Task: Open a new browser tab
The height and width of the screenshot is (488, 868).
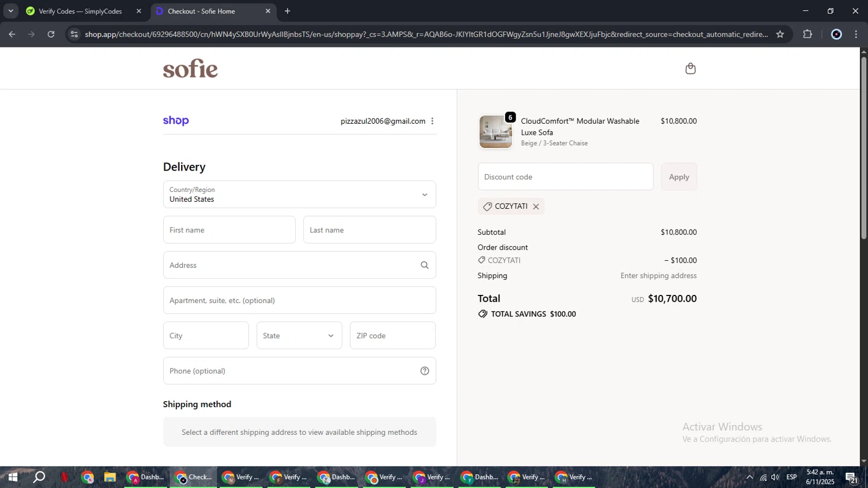Action: (288, 11)
